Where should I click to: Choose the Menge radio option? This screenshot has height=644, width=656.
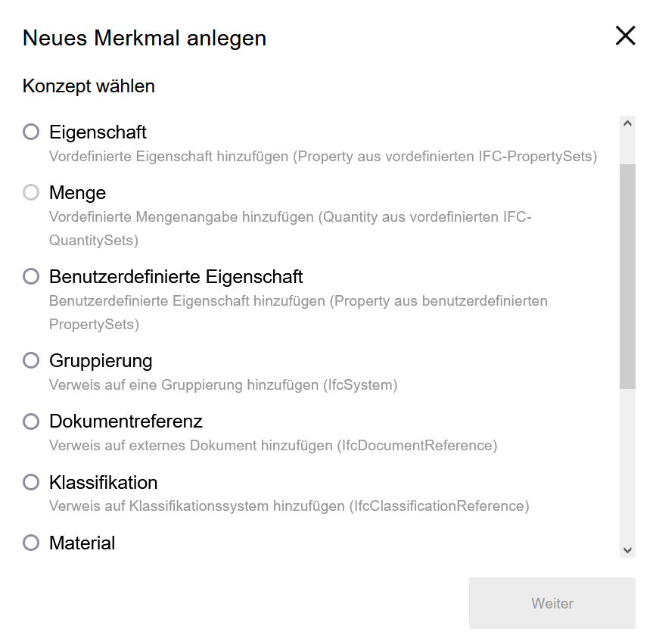(x=31, y=193)
